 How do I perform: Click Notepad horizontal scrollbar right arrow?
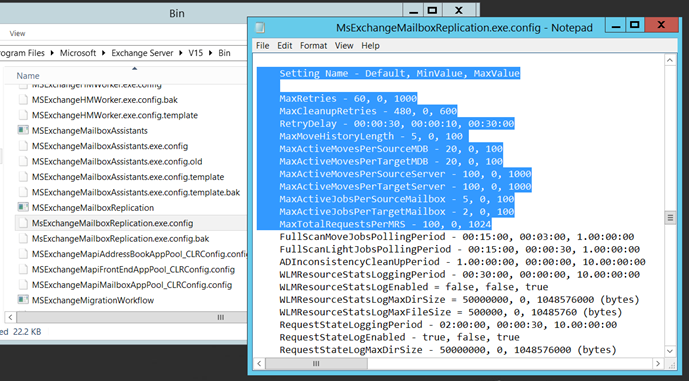point(658,363)
